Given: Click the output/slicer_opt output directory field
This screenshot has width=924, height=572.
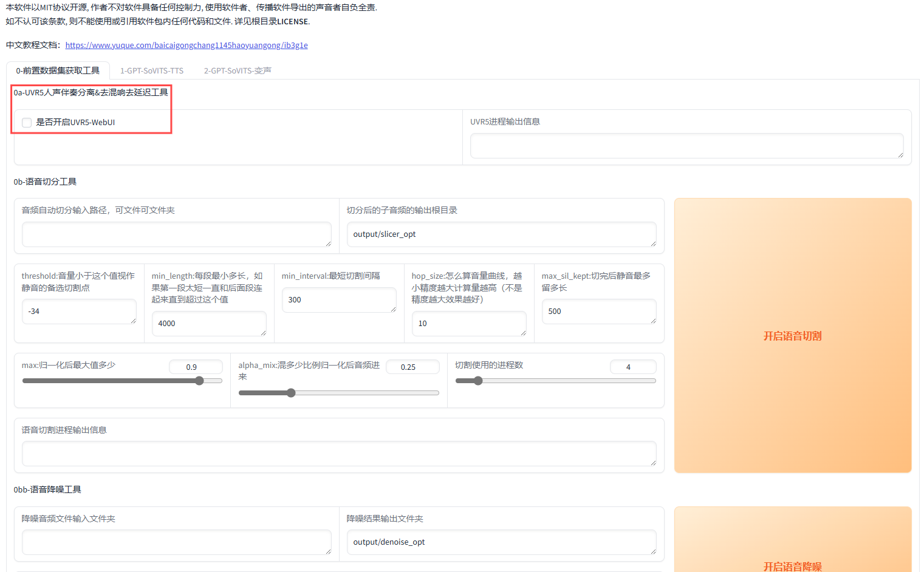Looking at the screenshot, I should [x=502, y=234].
